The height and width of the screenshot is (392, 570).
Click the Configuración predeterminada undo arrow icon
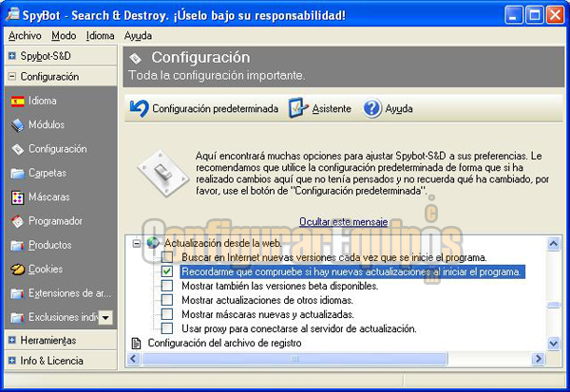(140, 108)
